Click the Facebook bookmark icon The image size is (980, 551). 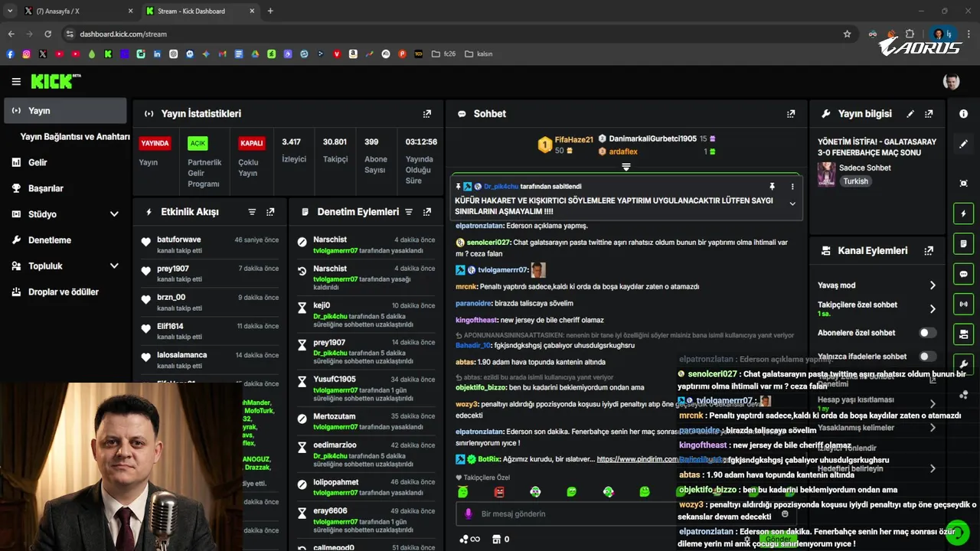tap(10, 54)
